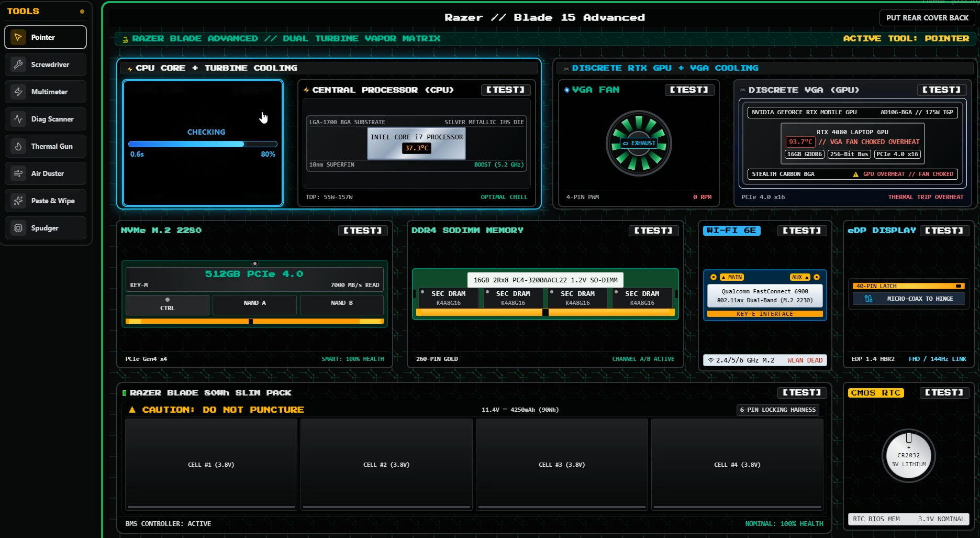Run TEST on DDR4 SODIMM Memory
The width and height of the screenshot is (980, 538).
(x=653, y=230)
